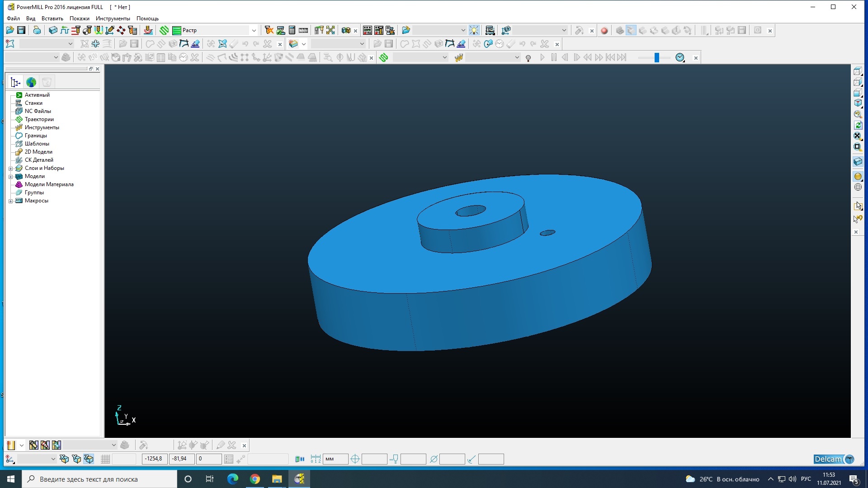Toggle the grid snapping icon
This screenshot has width=868, height=488.
pos(105,459)
